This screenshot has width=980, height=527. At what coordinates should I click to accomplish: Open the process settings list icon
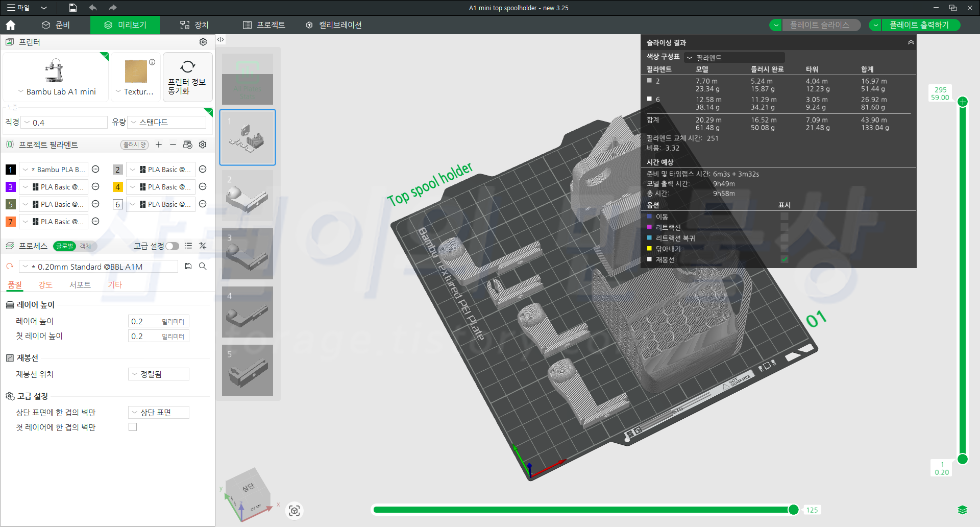(188, 246)
